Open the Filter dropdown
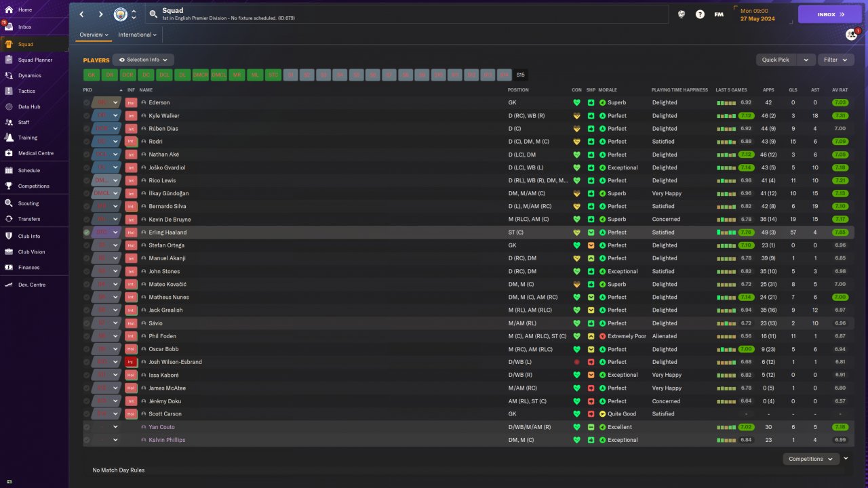This screenshot has width=868, height=488. pos(835,60)
